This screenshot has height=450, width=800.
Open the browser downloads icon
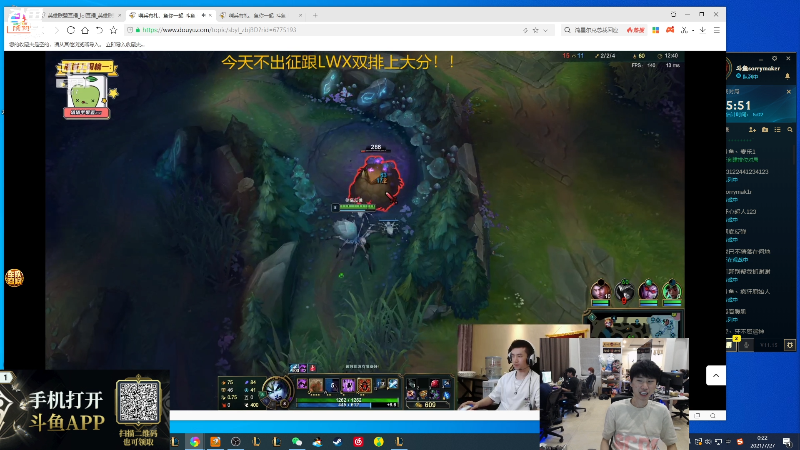point(703,30)
